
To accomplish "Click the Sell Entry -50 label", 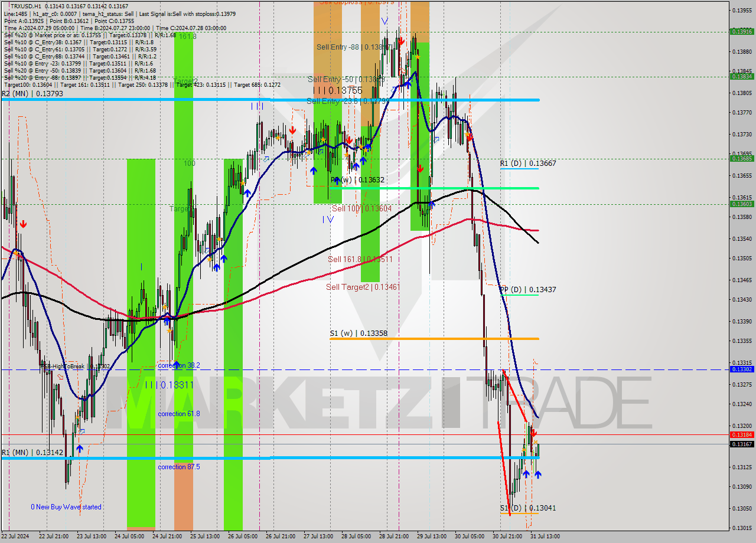I will coord(346,79).
